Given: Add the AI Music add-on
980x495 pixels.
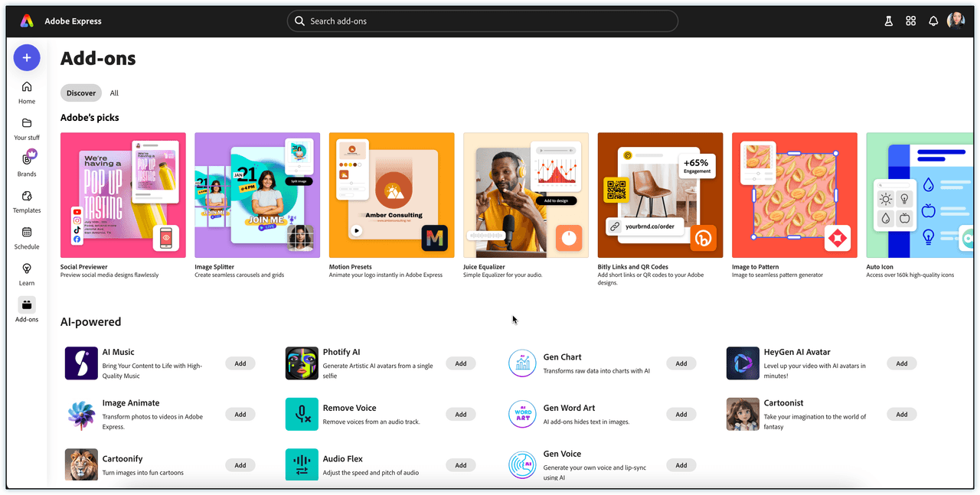Looking at the screenshot, I should [x=240, y=363].
